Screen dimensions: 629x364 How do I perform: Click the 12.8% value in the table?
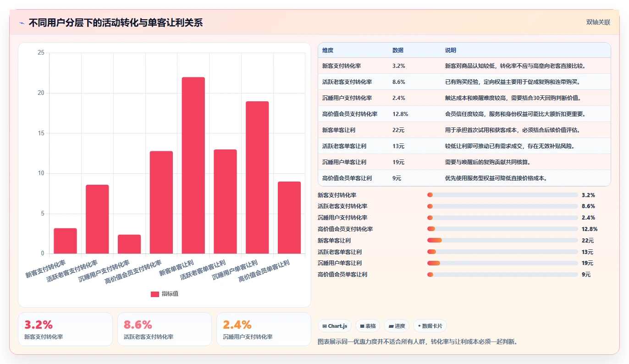(x=400, y=114)
